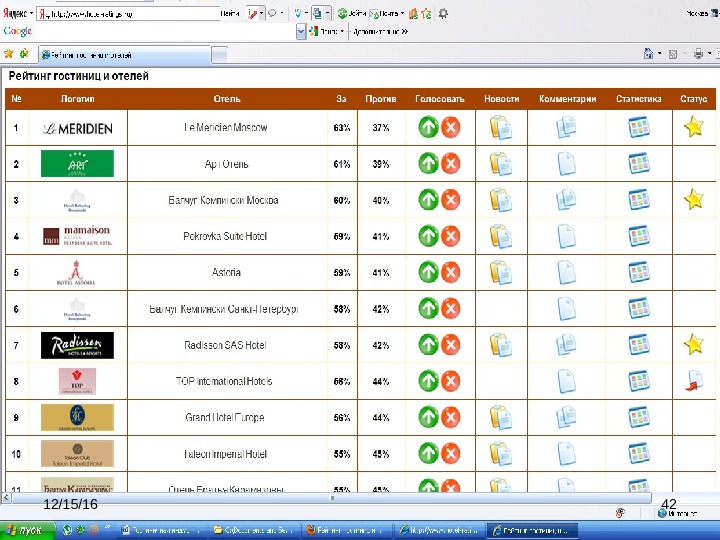Screen dimensions: 720x540
Task: Click the green ART hotel logo
Action: coord(77,163)
